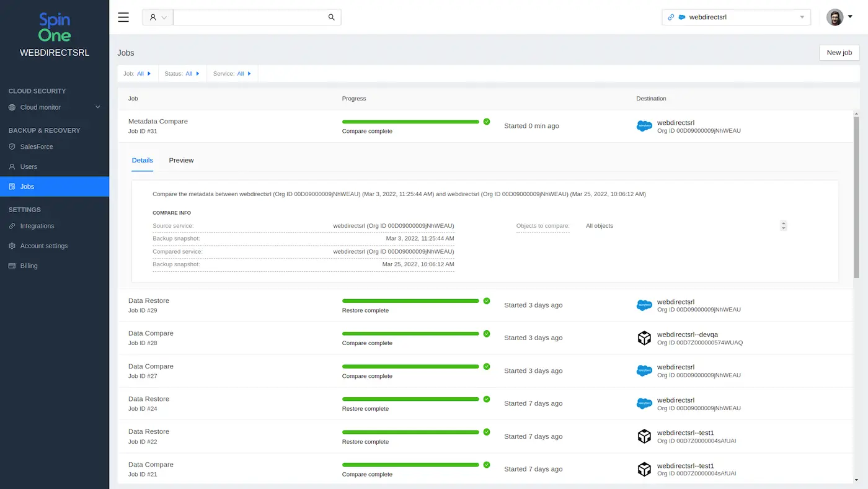Open the Status: All filter dropdown
Screen dimensions: 868x489
(x=182, y=73)
